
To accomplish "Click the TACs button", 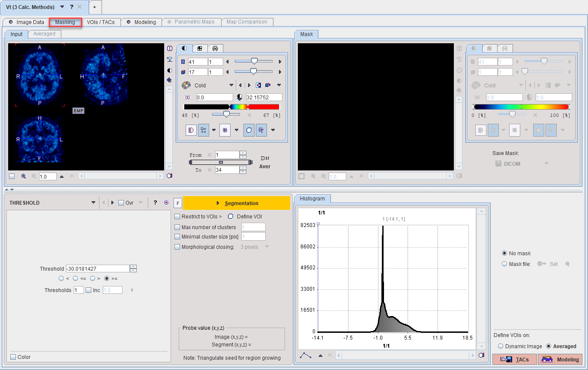I will pos(514,359).
